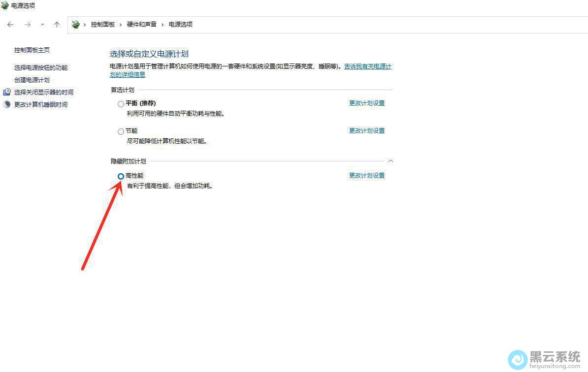Select the 平衡 (推荐) power plan
Image resolution: width=588 pixels, height=372 pixels.
pyautogui.click(x=121, y=104)
